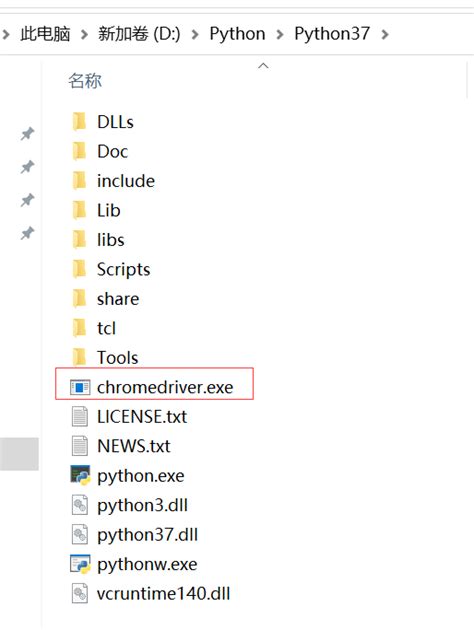The height and width of the screenshot is (630, 474).
Task: Open the chevron dropdown after 此电脑
Action: (x=84, y=35)
